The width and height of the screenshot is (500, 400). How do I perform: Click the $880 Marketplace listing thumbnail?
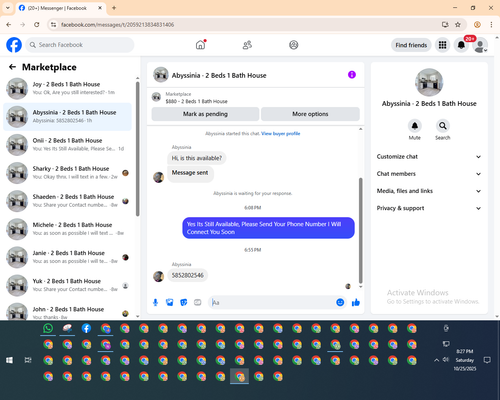(x=156, y=97)
